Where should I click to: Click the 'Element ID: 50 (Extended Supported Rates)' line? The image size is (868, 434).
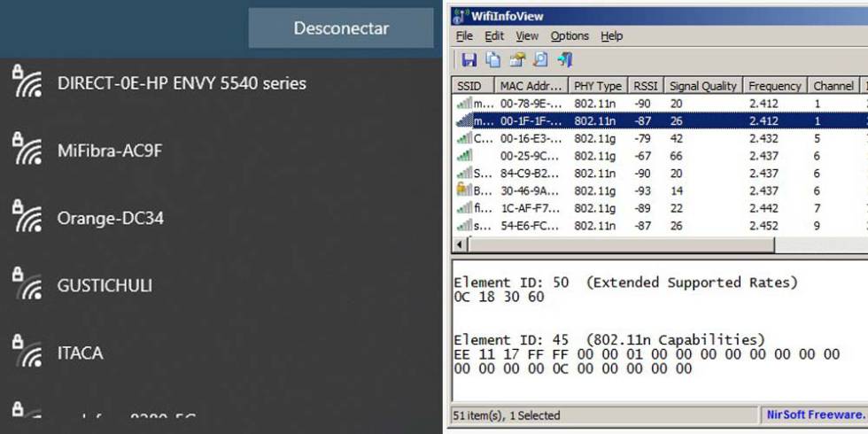(626, 283)
